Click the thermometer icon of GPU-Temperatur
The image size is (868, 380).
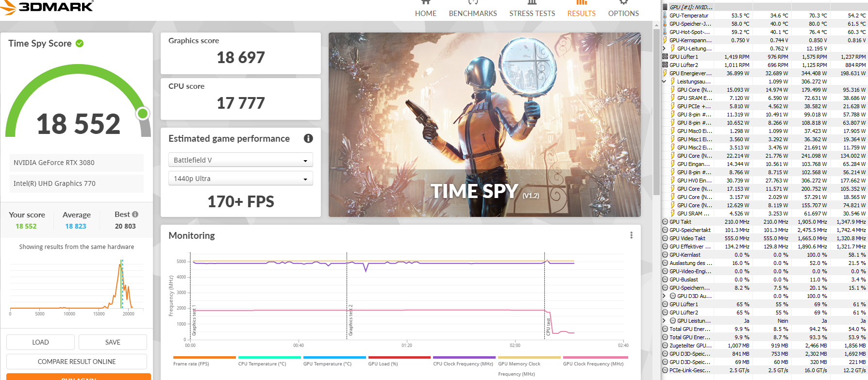pyautogui.click(x=665, y=16)
